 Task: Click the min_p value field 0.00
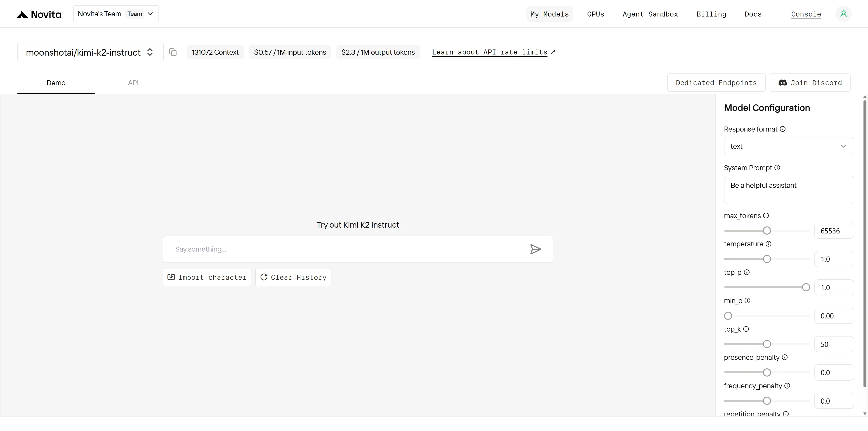[x=834, y=316]
